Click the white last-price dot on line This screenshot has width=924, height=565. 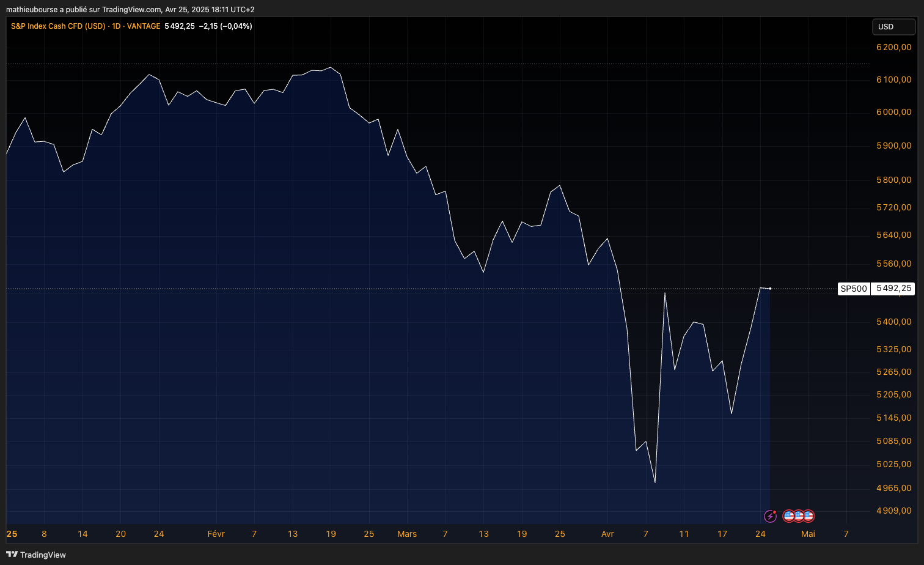click(x=770, y=289)
